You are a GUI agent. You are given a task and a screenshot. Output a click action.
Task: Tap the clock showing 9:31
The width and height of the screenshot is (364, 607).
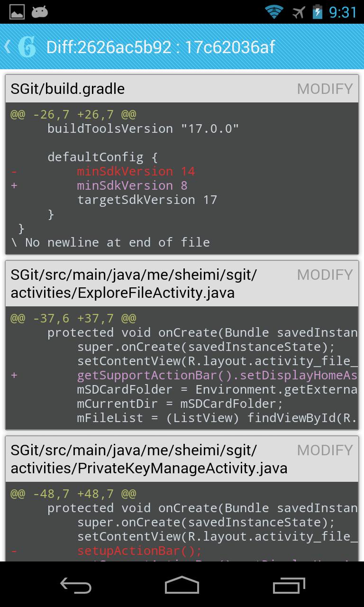343,12
